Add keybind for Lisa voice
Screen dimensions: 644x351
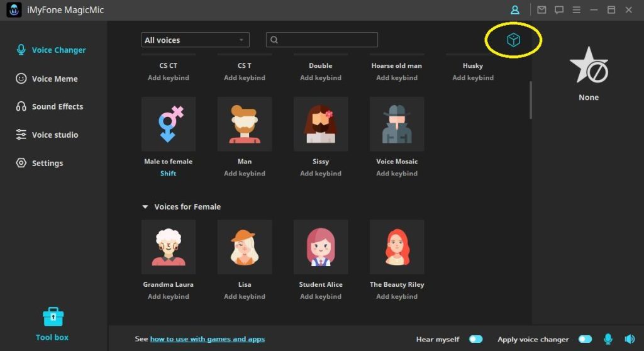(x=245, y=296)
